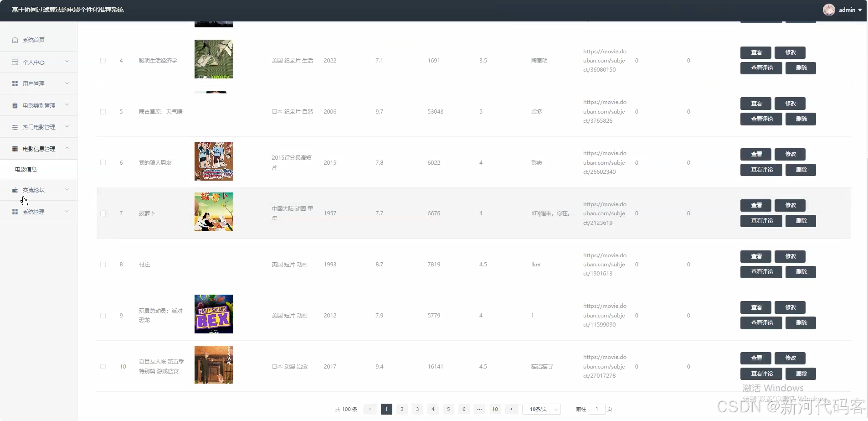868x421 pixels.
Task: Expand the 系统管理 chevron
Action: 67,211
